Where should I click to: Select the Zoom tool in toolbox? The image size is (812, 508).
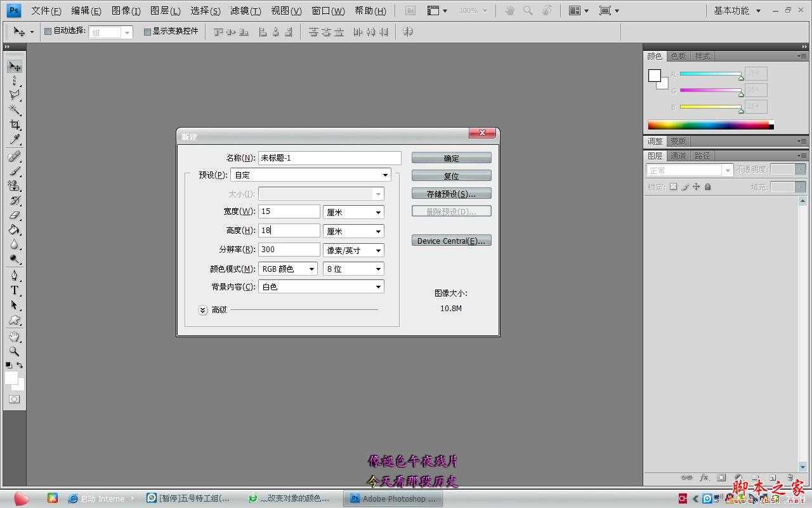(x=14, y=351)
